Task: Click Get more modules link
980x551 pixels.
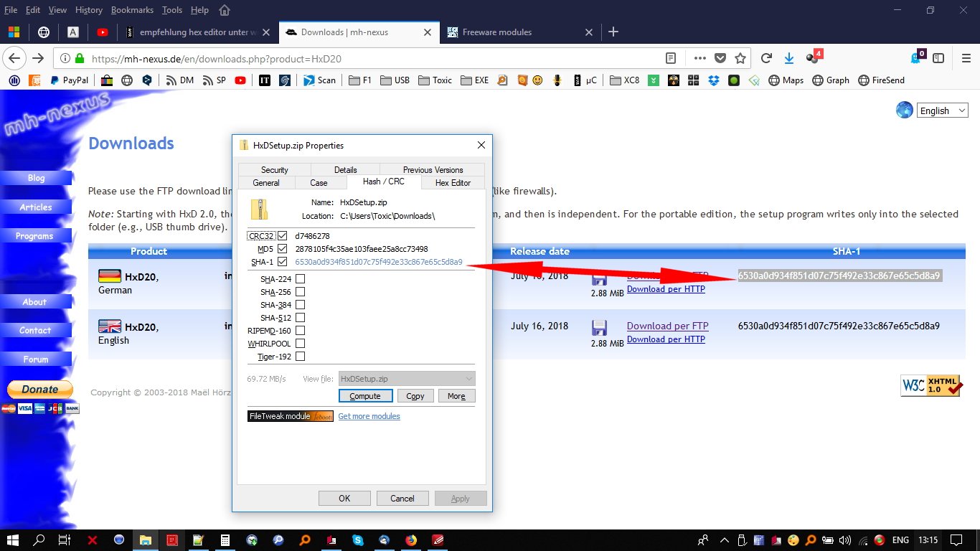Action: (x=369, y=416)
